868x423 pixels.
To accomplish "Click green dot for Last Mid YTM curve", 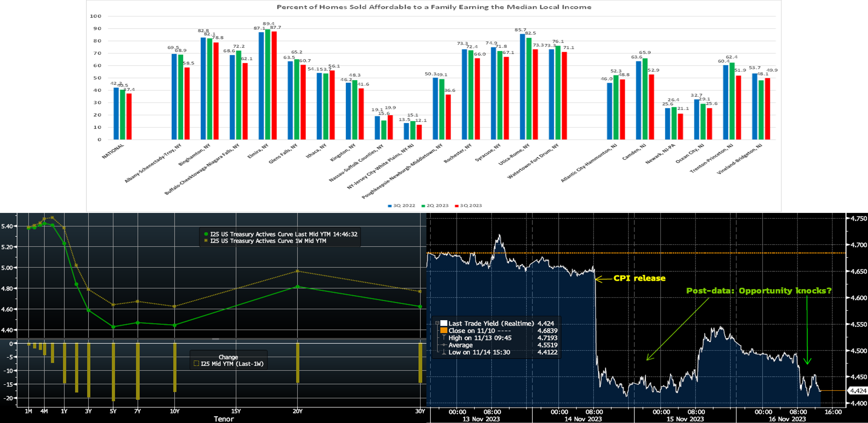I will [206, 234].
